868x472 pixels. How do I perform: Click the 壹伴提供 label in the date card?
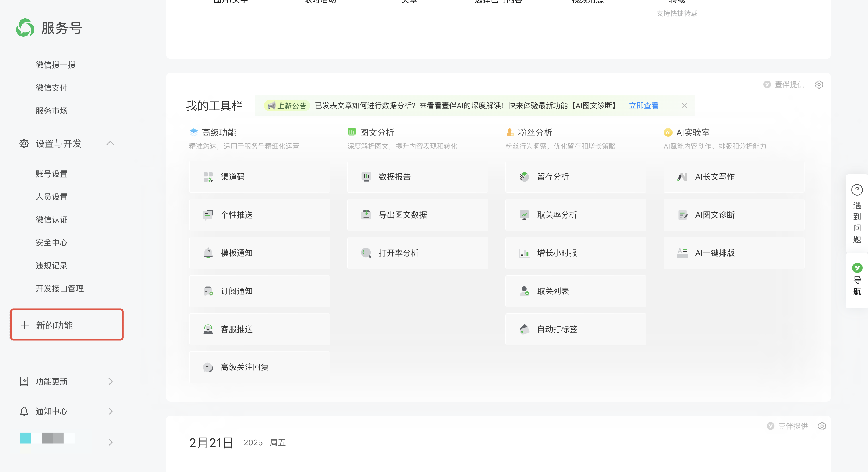tap(793, 426)
